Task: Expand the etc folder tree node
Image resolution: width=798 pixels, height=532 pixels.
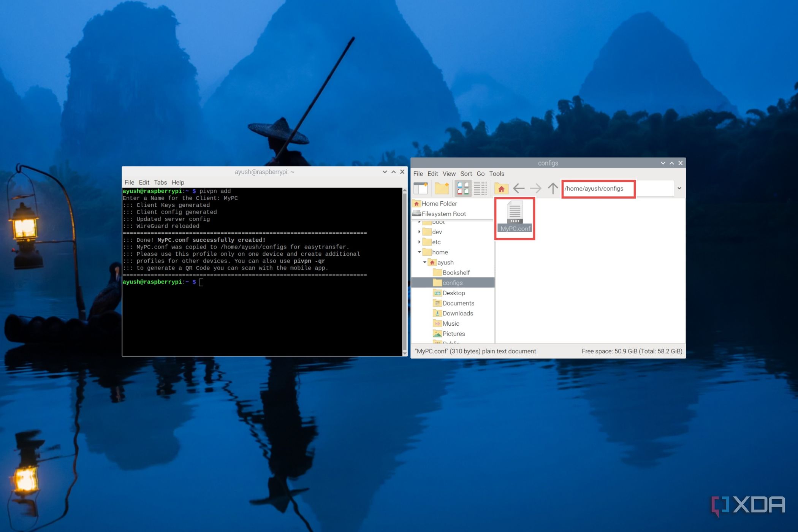Action: click(419, 242)
